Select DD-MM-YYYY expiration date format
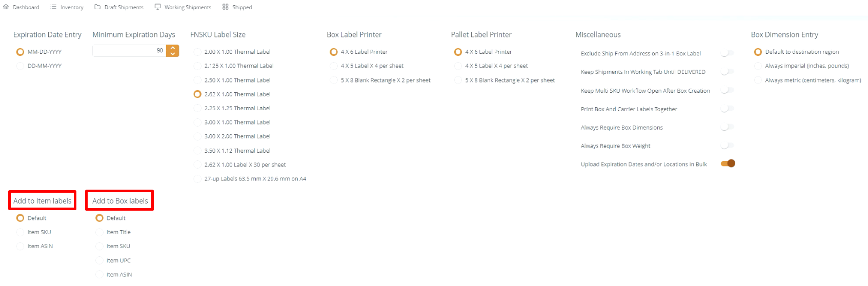The width and height of the screenshot is (868, 286). [21, 66]
